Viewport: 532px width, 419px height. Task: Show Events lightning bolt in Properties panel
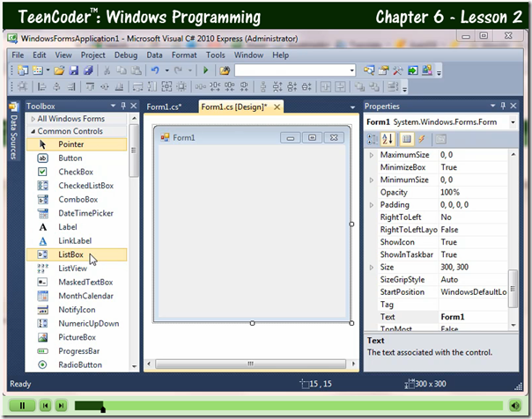[x=422, y=139]
